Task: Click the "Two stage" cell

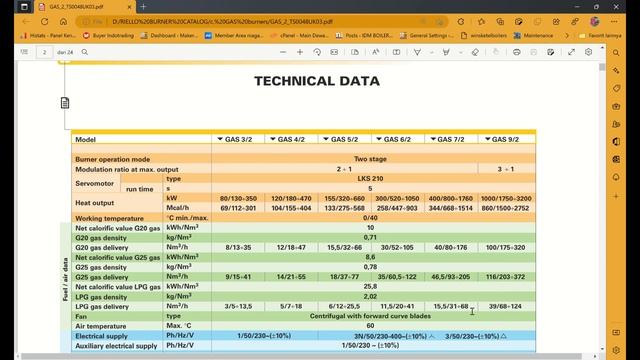Action: 370,159
